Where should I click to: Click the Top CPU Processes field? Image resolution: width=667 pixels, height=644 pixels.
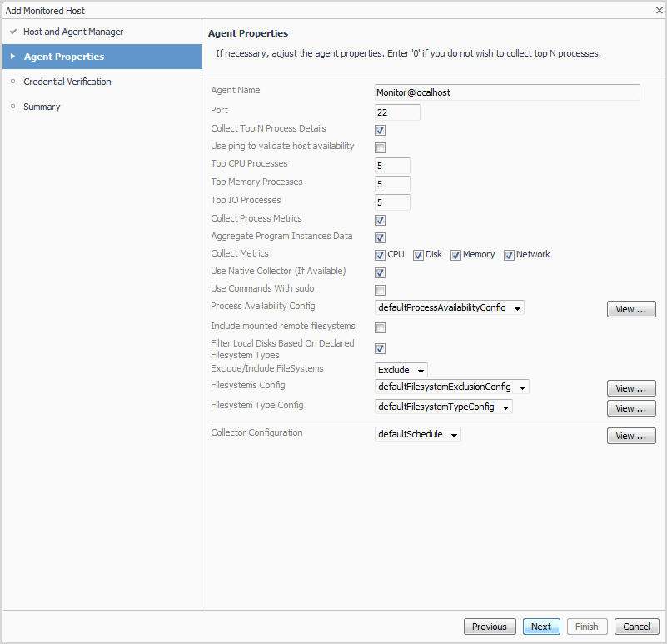click(392, 165)
